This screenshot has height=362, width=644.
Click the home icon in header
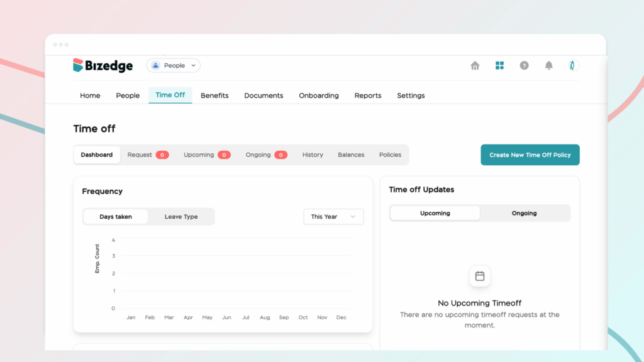475,65
